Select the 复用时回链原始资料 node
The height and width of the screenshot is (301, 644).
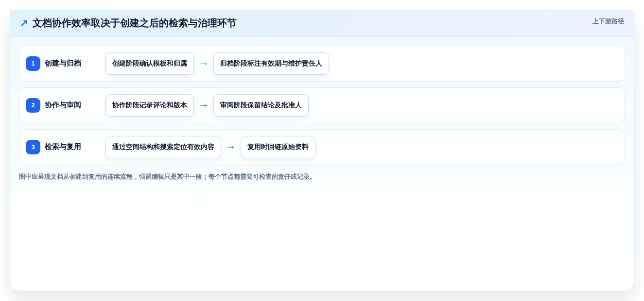tap(278, 147)
